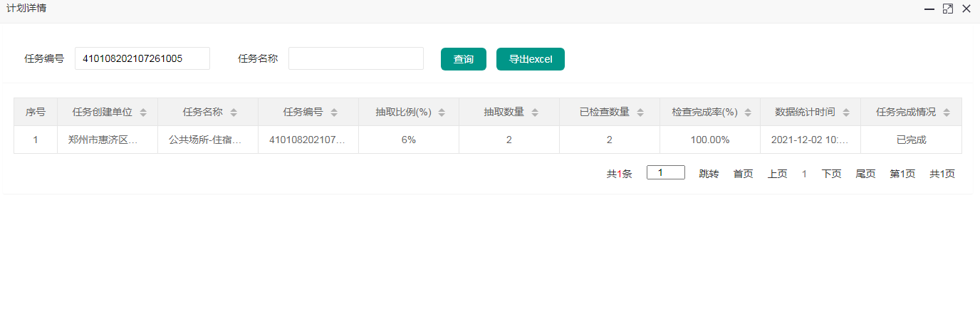Click the 2021-12-02 10:… time cell
This screenshot has height=324, width=980.
click(x=810, y=140)
